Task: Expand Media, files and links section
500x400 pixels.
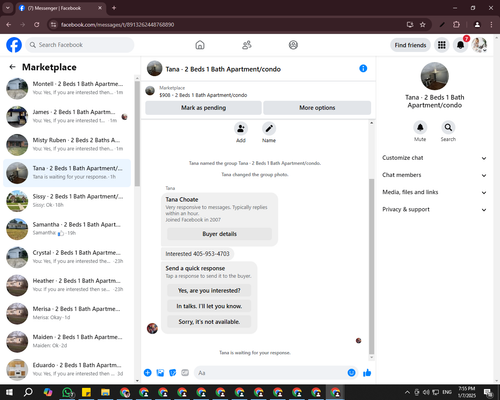Action: point(434,192)
